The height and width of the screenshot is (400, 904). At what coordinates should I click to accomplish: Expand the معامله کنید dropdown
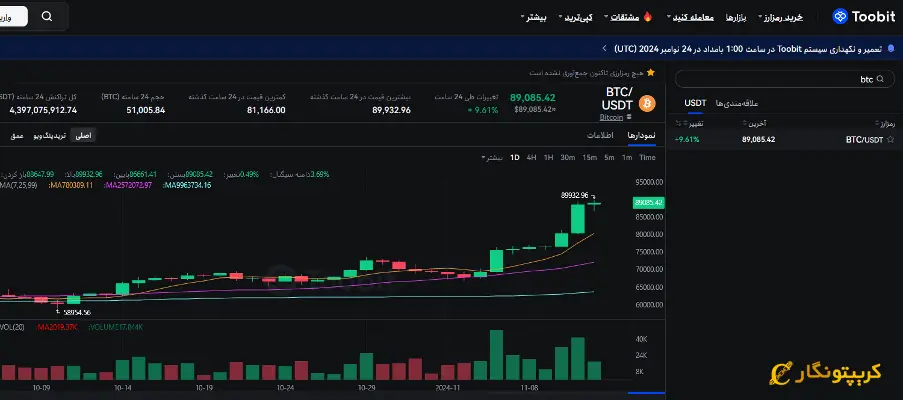pos(691,17)
